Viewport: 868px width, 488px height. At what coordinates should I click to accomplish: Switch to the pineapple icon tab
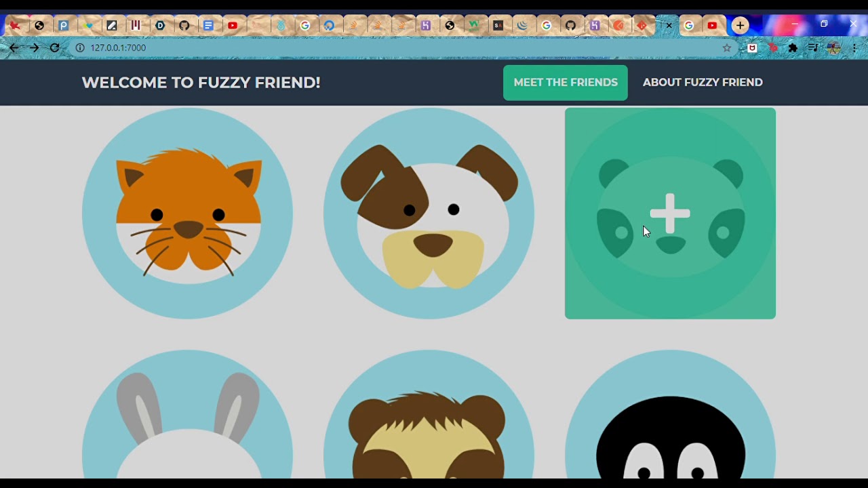point(281,26)
